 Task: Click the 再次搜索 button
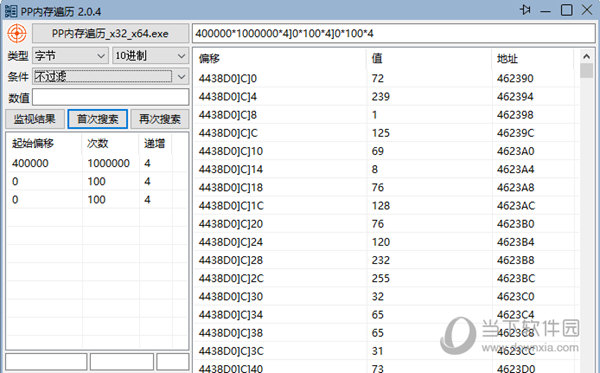click(160, 119)
